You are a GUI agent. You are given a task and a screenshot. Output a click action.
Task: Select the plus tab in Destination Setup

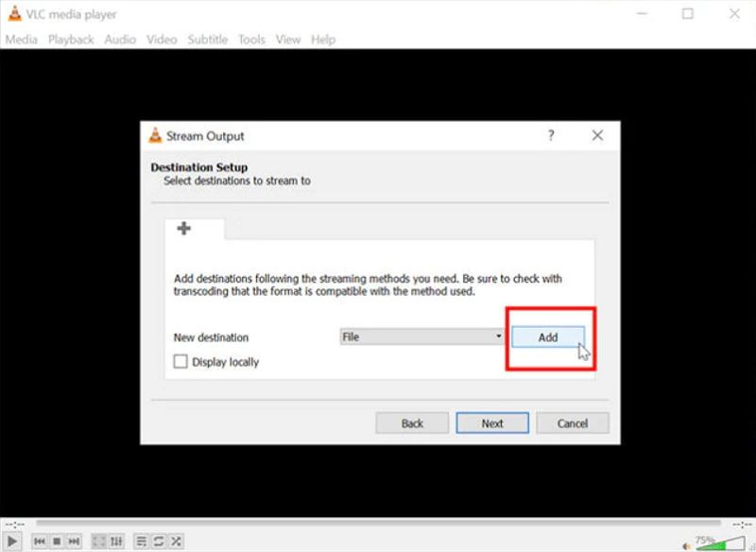pos(184,227)
